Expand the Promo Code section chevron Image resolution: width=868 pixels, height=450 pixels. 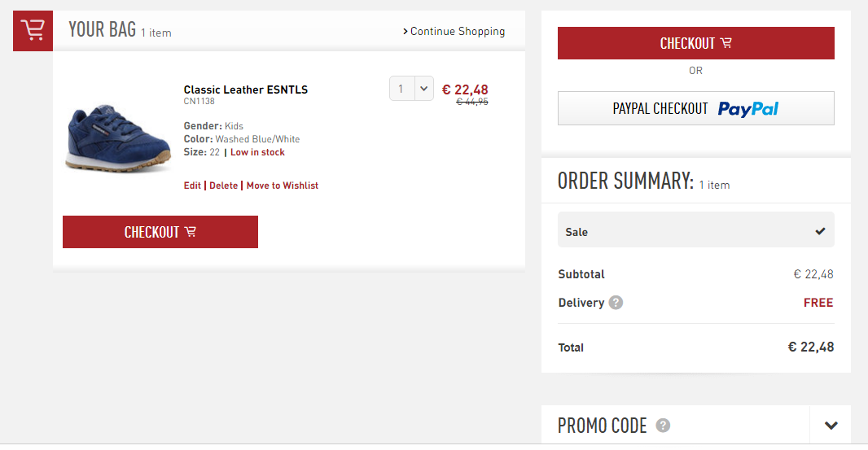831,425
